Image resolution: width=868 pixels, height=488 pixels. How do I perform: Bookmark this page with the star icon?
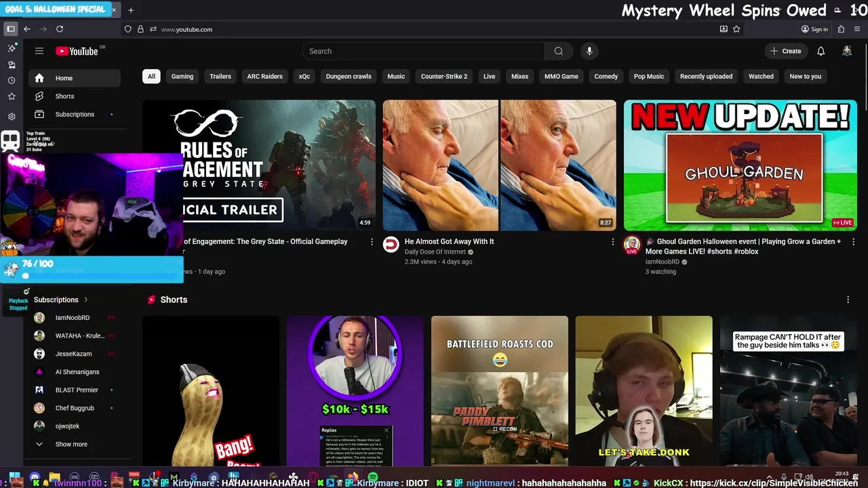736,29
